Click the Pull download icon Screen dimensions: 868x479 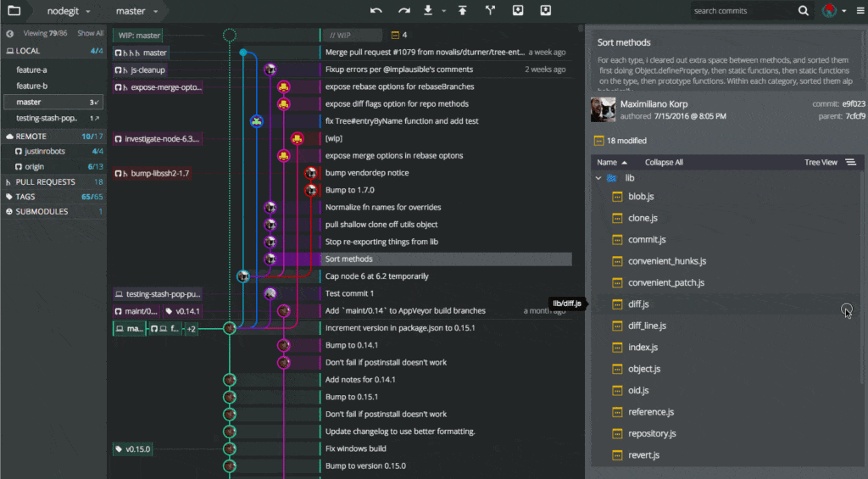[x=428, y=10]
